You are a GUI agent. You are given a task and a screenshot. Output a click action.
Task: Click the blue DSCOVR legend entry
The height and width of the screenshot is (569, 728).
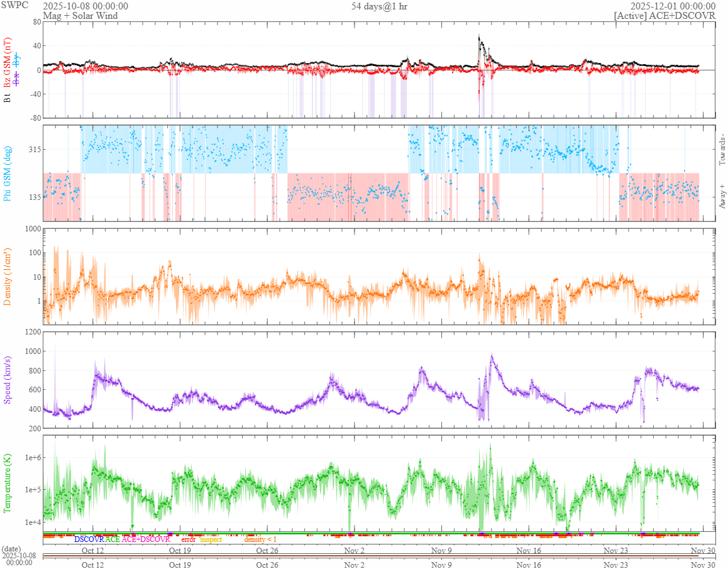(89, 539)
